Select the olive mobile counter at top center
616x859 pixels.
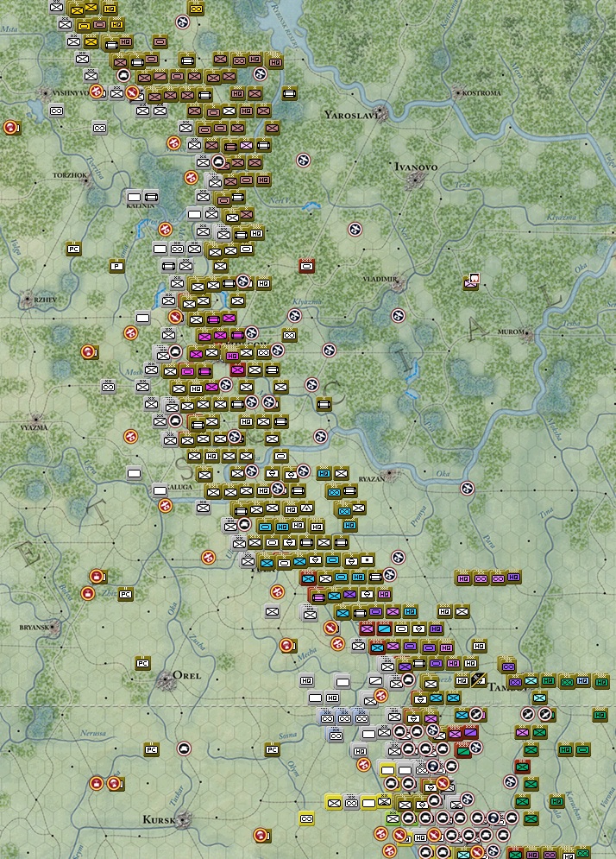click(196, 9)
